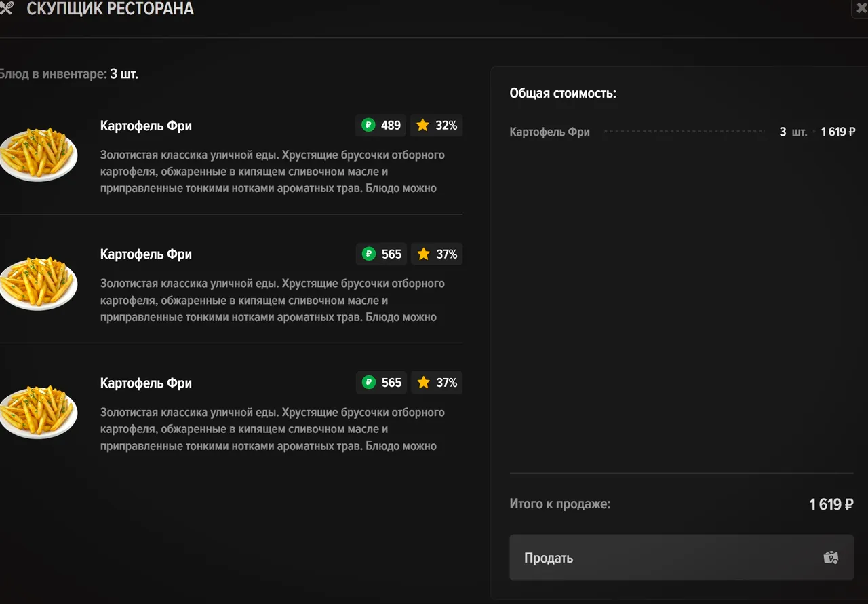Select the fries thumbnail priced 489

click(38, 155)
